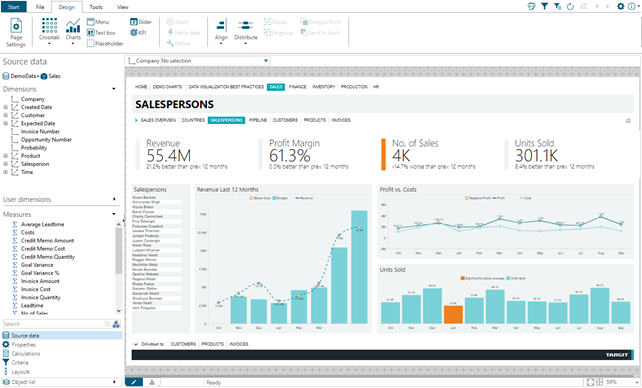Open the Company selection dropdown

pos(266,61)
